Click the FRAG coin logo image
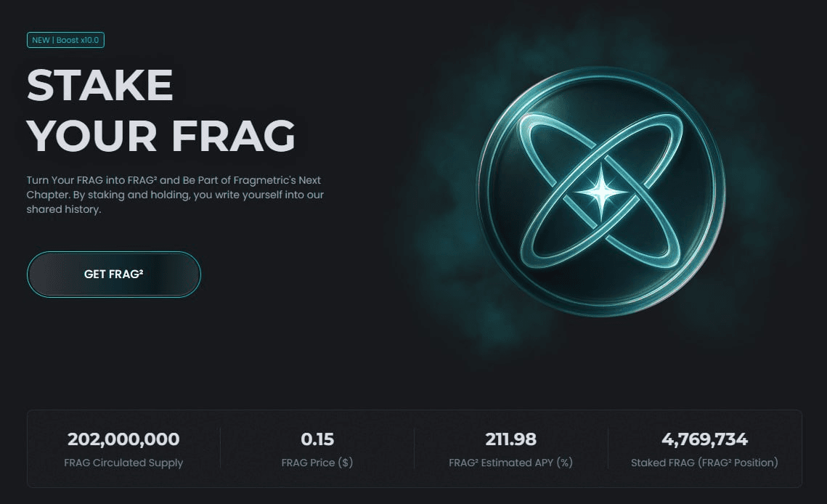The image size is (827, 504). click(600, 191)
